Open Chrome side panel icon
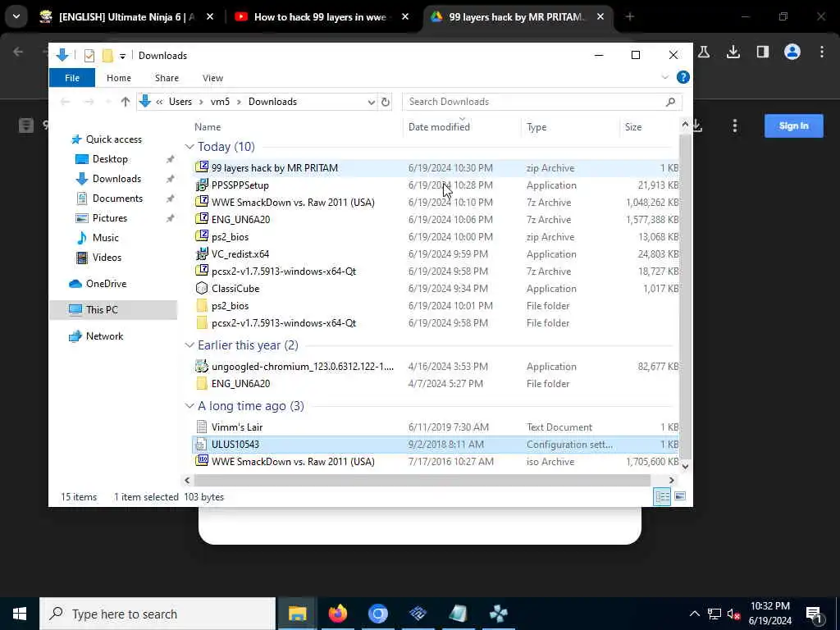 [763, 52]
